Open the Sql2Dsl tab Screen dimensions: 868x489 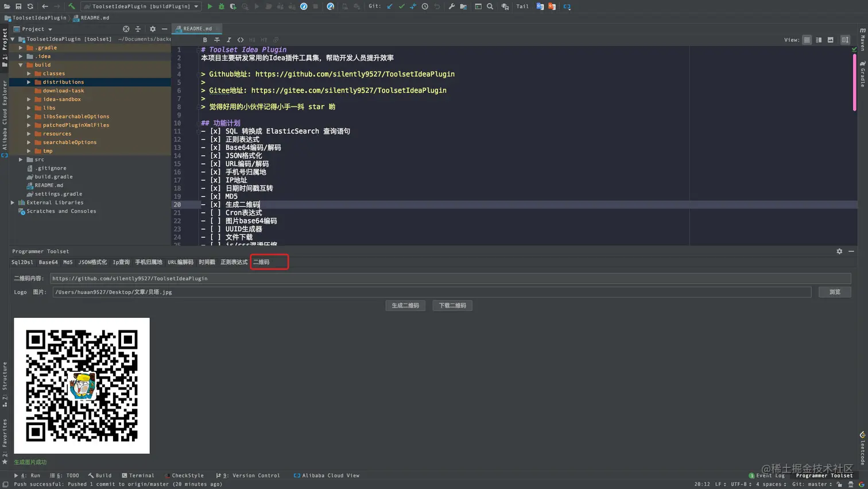click(22, 262)
